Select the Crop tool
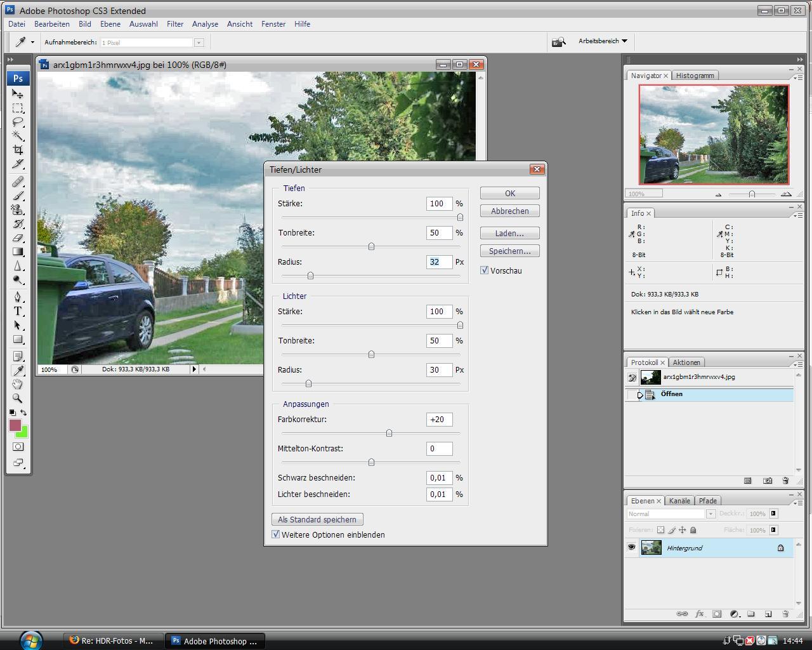The width and height of the screenshot is (812, 650). click(18, 150)
